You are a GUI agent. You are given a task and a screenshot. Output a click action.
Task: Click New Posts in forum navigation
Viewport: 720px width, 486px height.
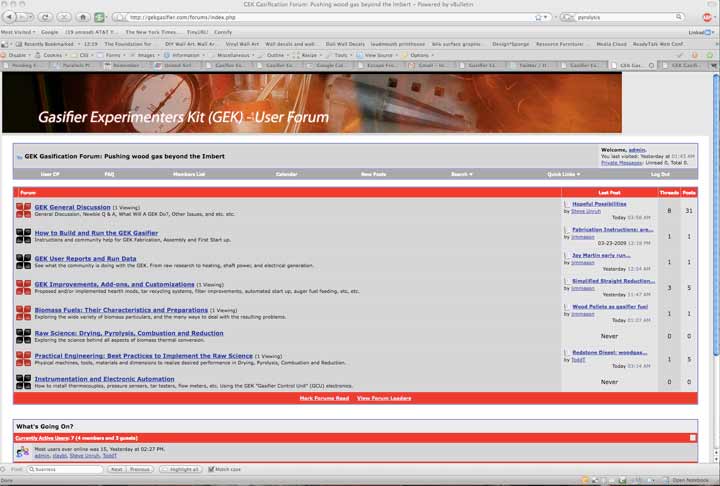pos(373,174)
